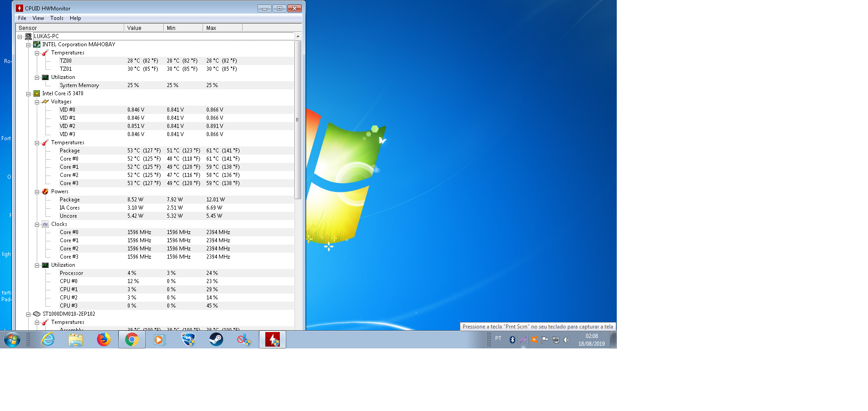Switch to Google Chrome in taskbar
This screenshot has width=868, height=411.
pos(132,339)
